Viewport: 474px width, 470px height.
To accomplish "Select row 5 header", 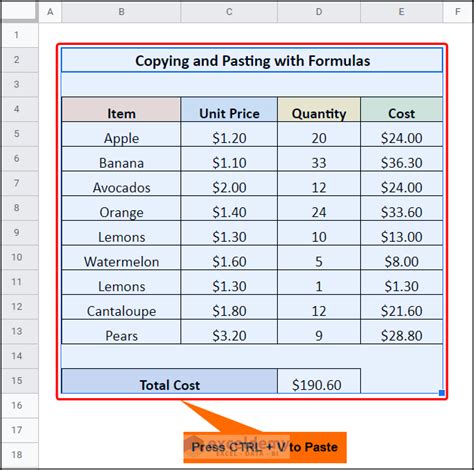I will pos(17,134).
